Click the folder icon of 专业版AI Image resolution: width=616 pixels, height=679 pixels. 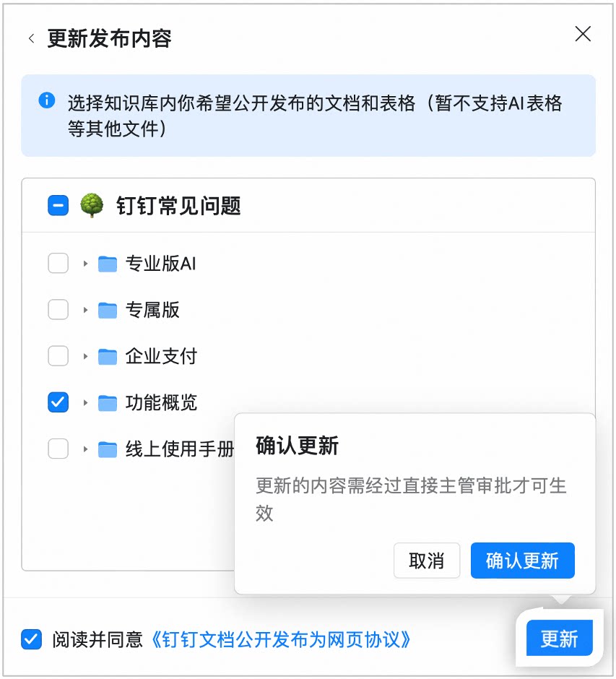point(108,264)
